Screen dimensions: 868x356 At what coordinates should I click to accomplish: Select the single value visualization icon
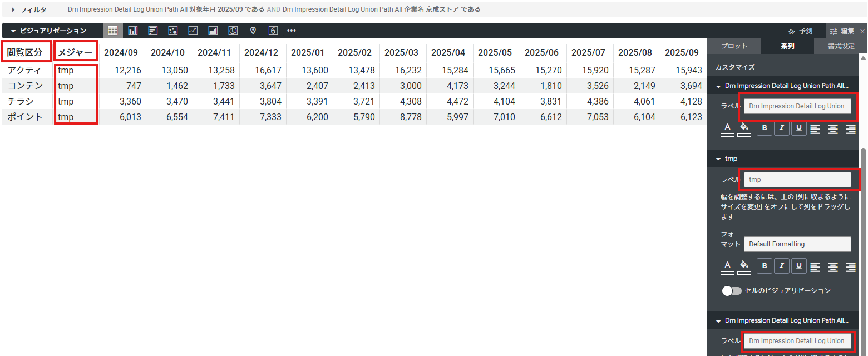point(273,31)
